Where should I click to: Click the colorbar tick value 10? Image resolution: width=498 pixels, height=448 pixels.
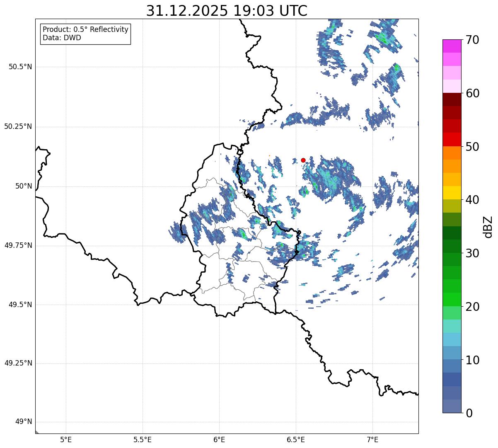(x=472, y=360)
